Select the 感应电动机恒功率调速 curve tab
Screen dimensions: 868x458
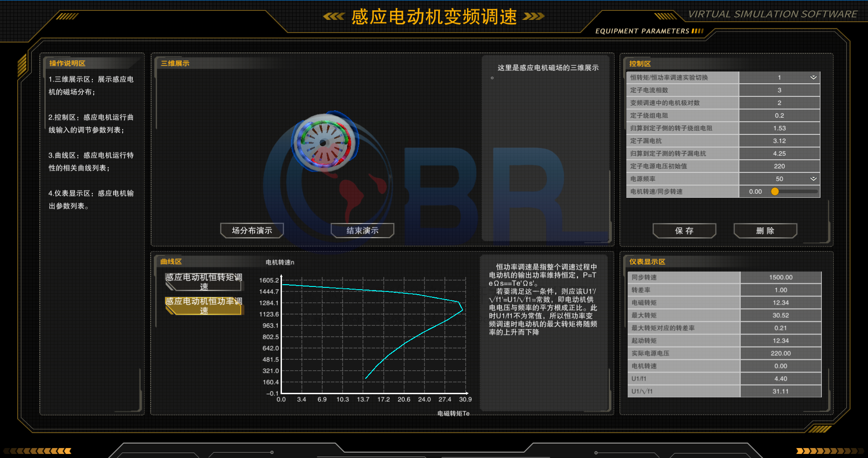click(204, 305)
